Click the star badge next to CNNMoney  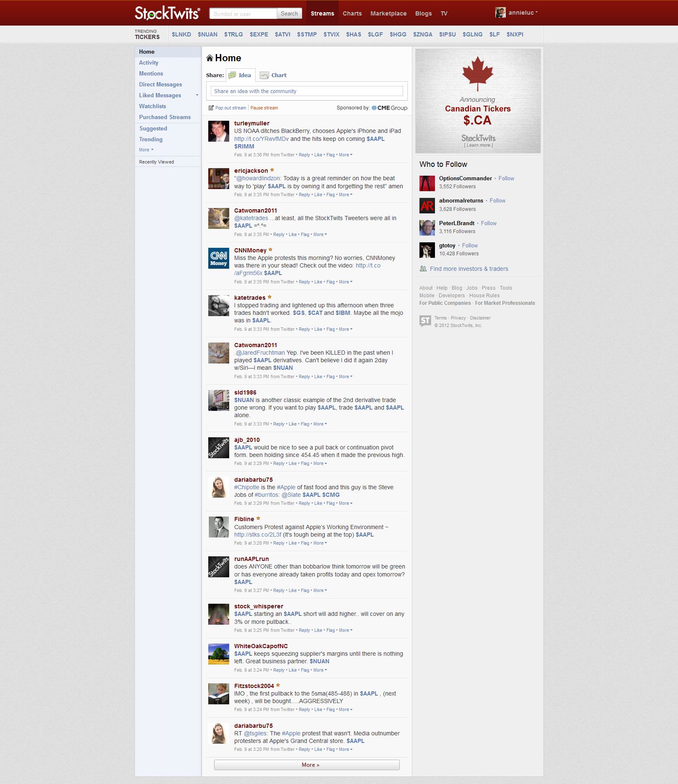(270, 250)
